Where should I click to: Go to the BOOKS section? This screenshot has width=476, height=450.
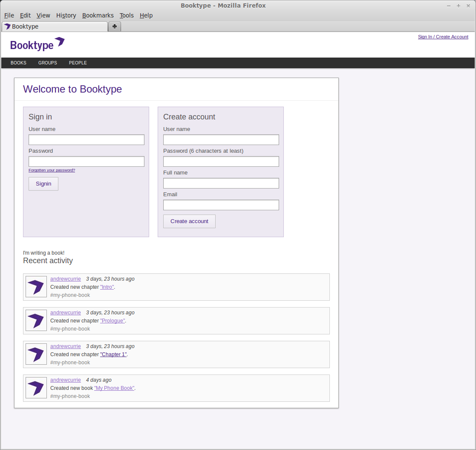[x=18, y=63]
